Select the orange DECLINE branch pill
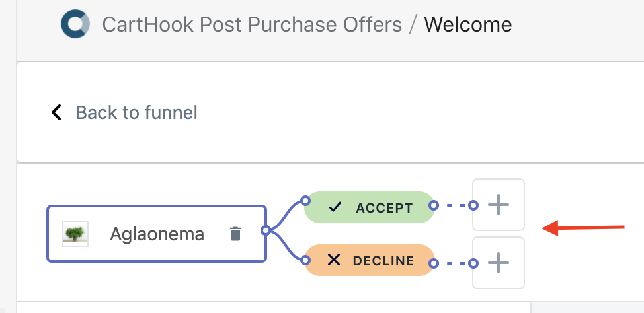This screenshot has height=313, width=644. pyautogui.click(x=383, y=260)
